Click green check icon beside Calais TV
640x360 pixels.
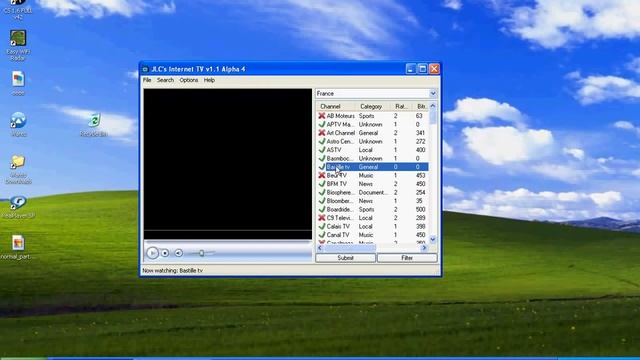[322, 226]
